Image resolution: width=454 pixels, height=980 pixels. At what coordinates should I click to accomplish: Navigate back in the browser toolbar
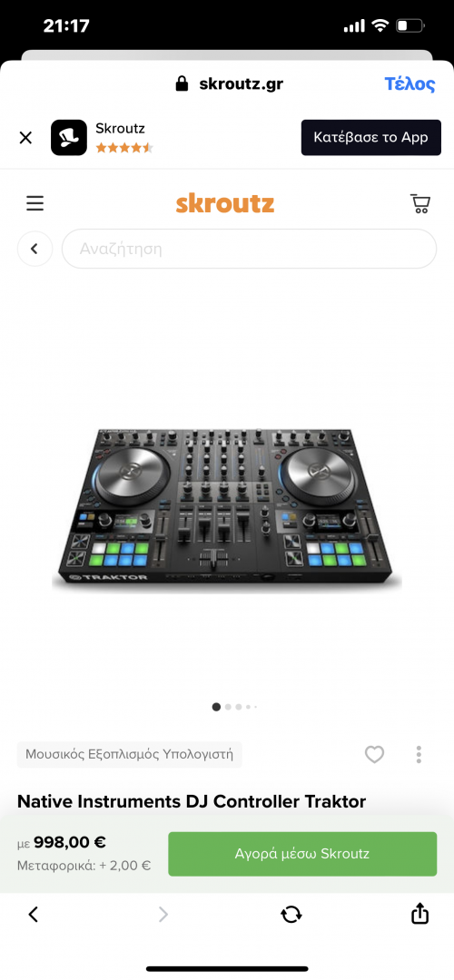(x=34, y=915)
